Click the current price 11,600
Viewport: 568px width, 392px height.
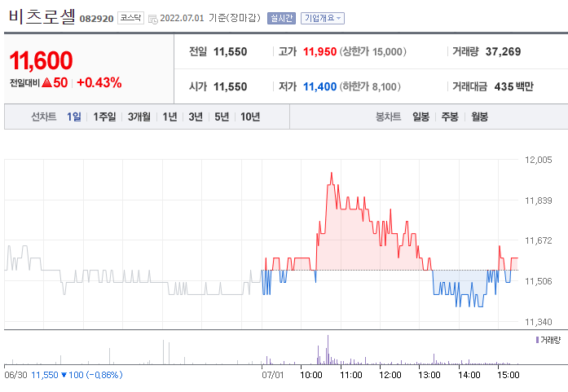point(41,60)
